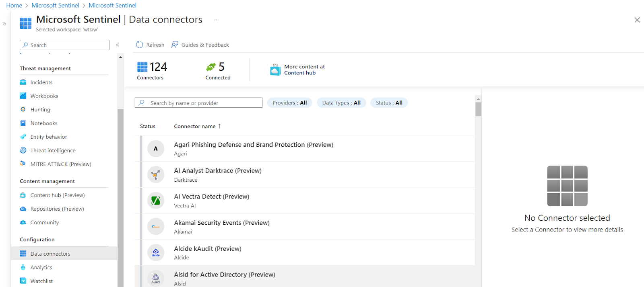
Task: Click the Alcide kAudit logo icon
Action: pyautogui.click(x=156, y=253)
